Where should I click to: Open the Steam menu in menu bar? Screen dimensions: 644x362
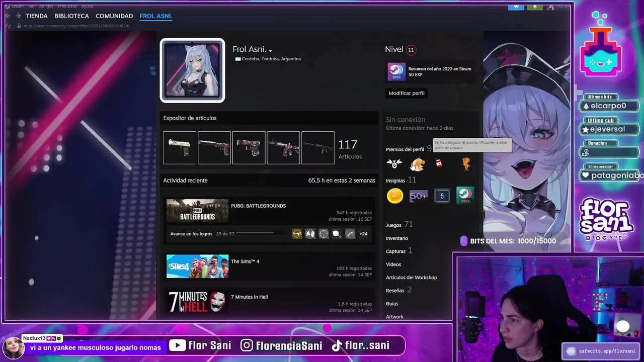18,7
